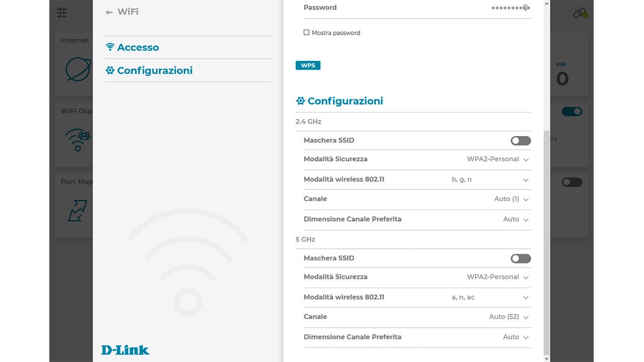The height and width of the screenshot is (362, 644).
Task: Click the Internet globe icon
Action: click(78, 69)
